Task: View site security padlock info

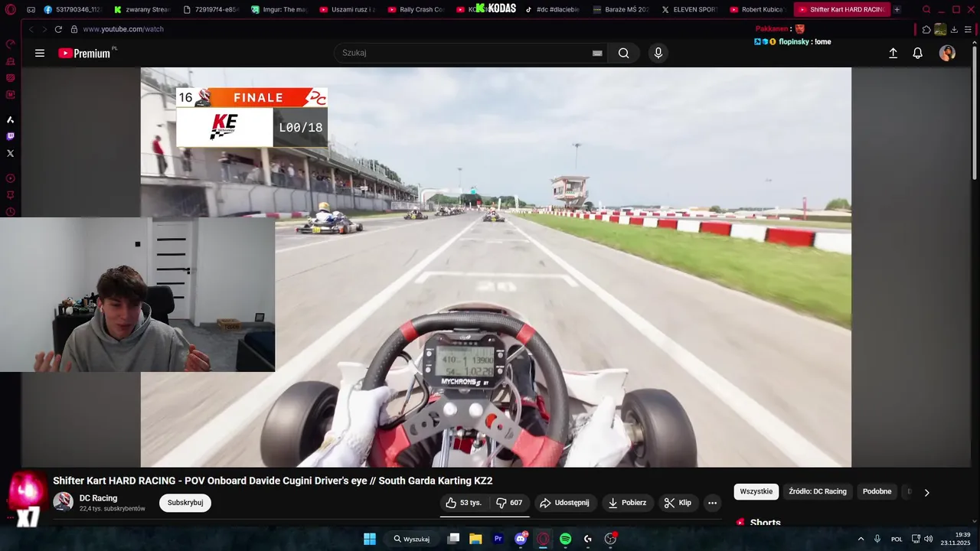Action: (x=74, y=29)
